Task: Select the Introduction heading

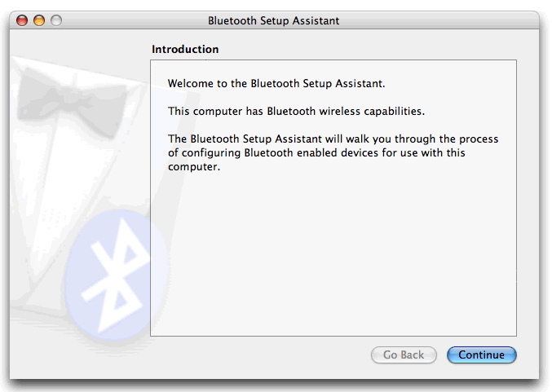Action: tap(185, 50)
